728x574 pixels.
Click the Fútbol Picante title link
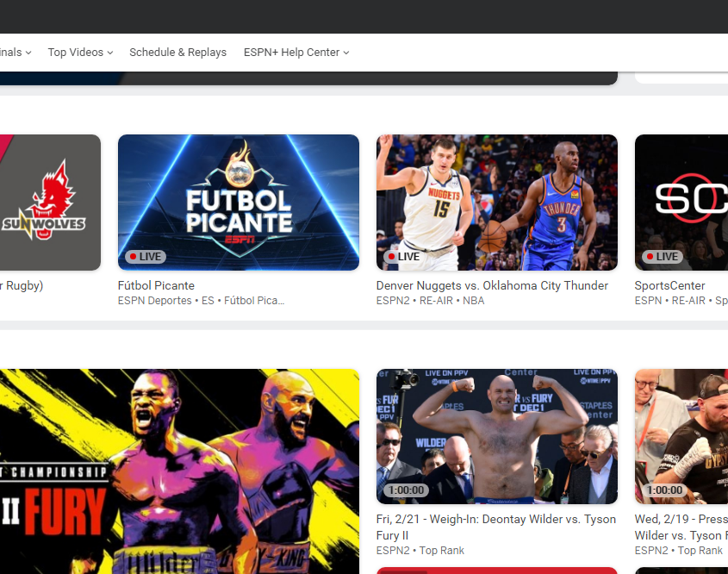[x=156, y=285]
